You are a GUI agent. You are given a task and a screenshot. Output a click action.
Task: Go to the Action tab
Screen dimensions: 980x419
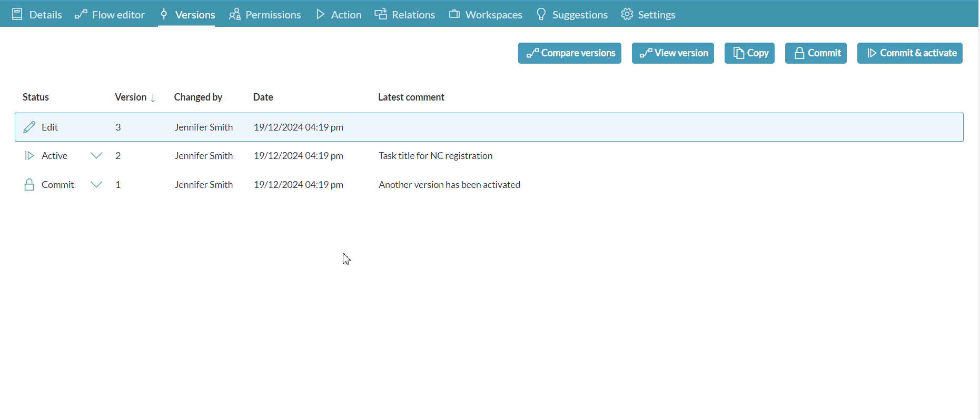coord(339,15)
